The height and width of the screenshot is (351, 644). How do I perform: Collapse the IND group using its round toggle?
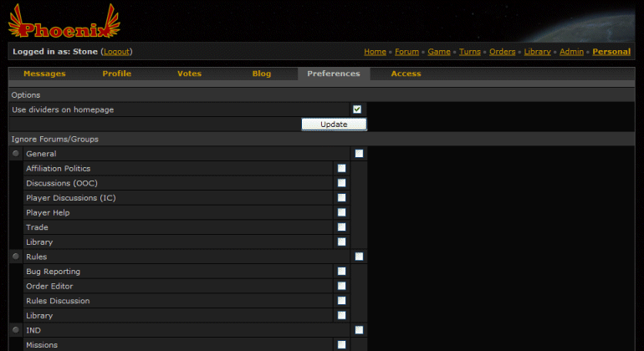(x=16, y=330)
